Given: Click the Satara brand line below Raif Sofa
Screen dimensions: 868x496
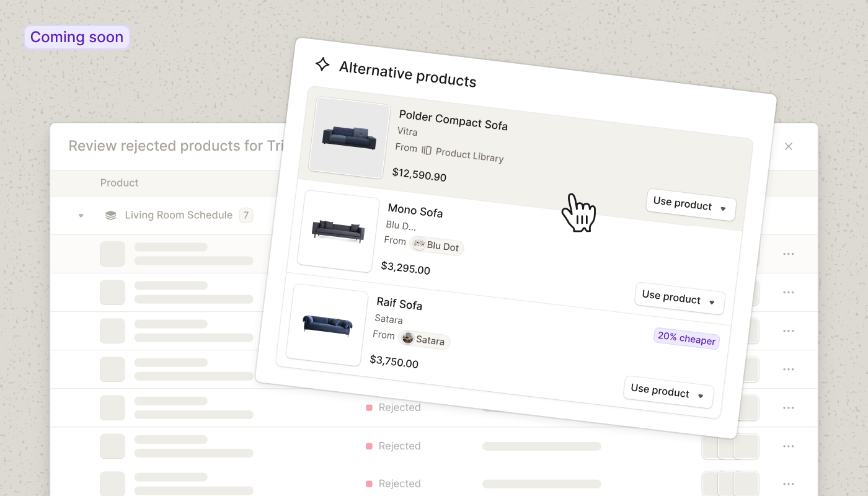Looking at the screenshot, I should coord(389,319).
